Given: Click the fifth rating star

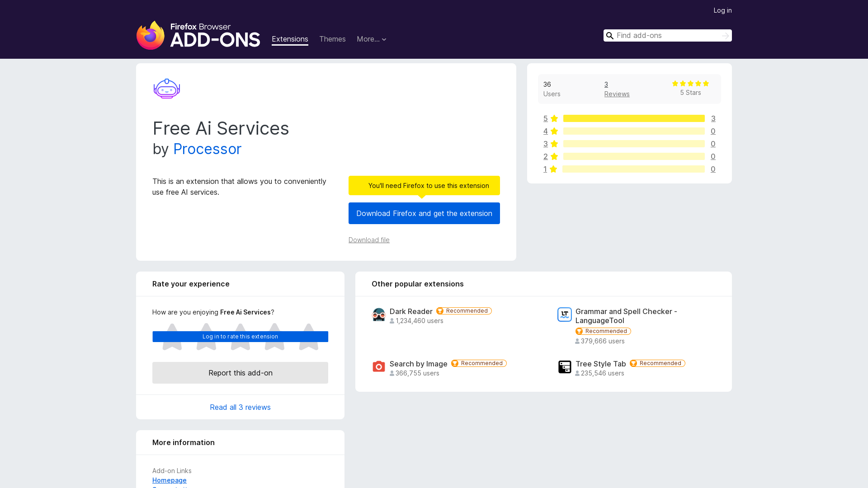Looking at the screenshot, I should click(x=309, y=337).
